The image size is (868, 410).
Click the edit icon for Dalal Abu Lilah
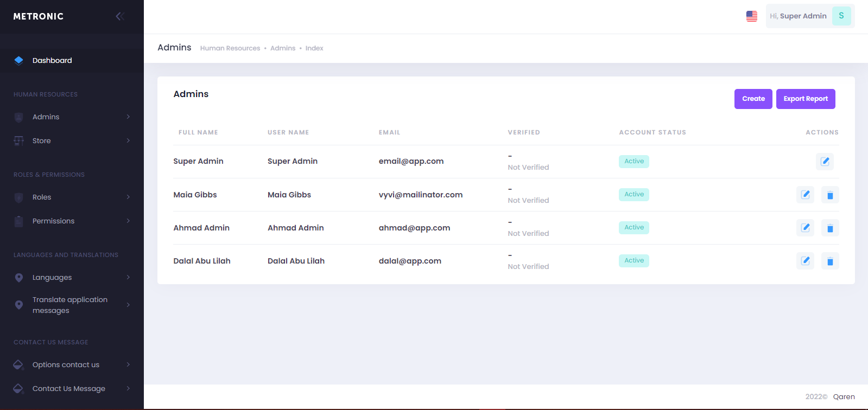click(x=805, y=261)
